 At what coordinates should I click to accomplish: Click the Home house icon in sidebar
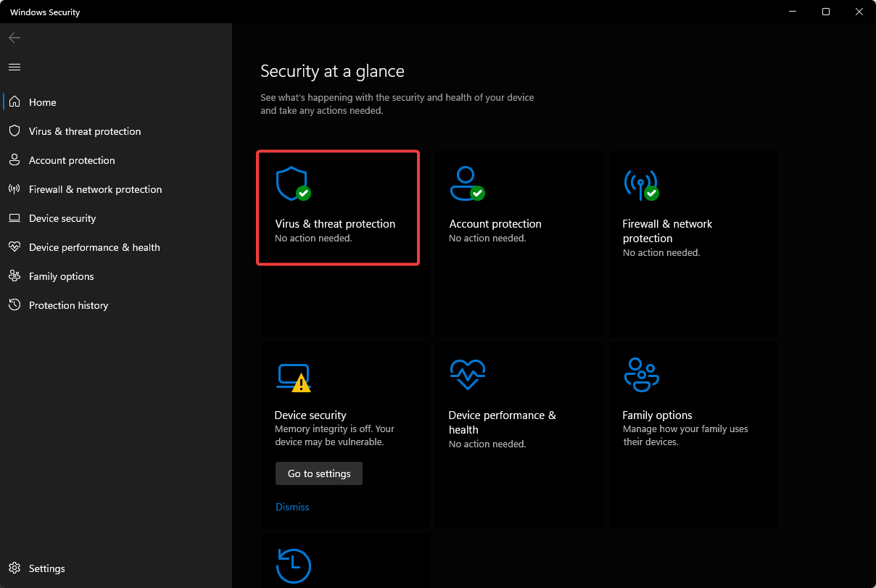pos(15,102)
